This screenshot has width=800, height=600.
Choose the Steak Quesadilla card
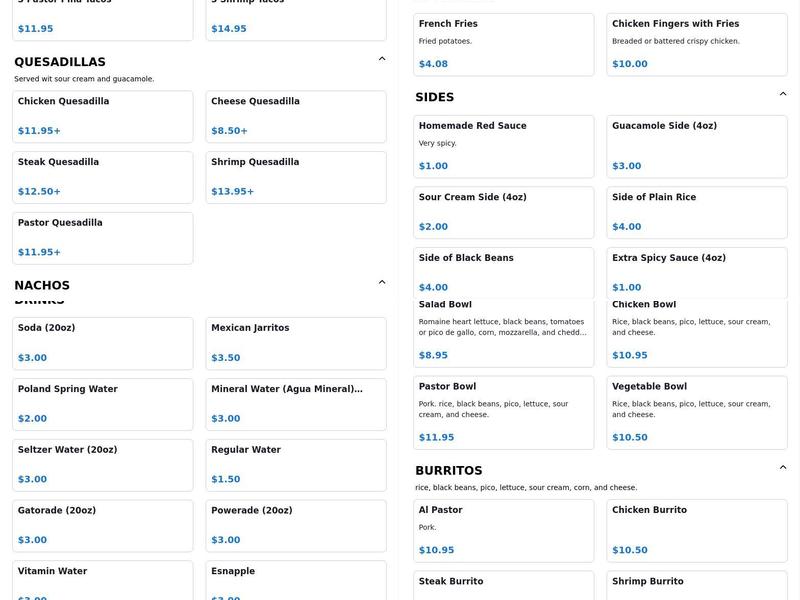click(x=103, y=177)
